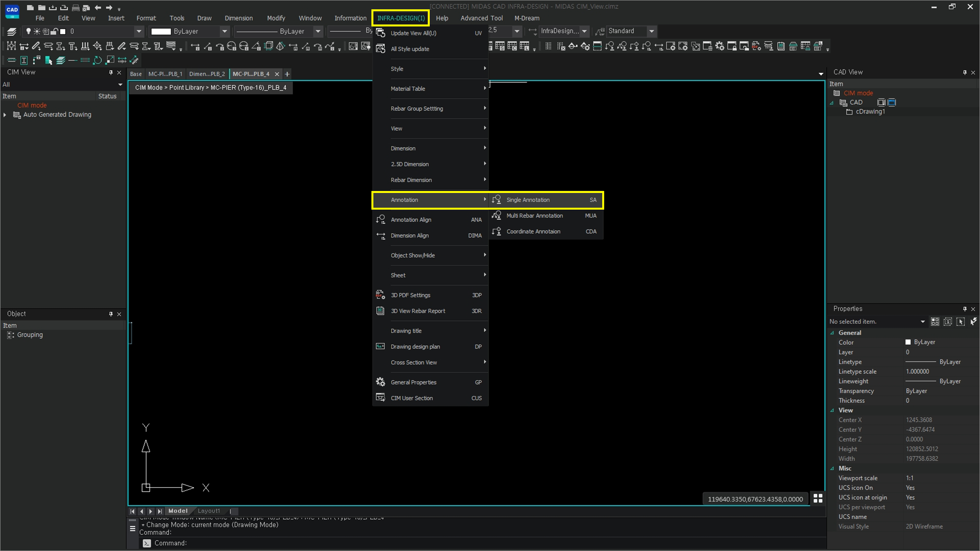Image resolution: width=980 pixels, height=551 pixels.
Task: Switch to the Layout1 tab
Action: [x=209, y=511]
